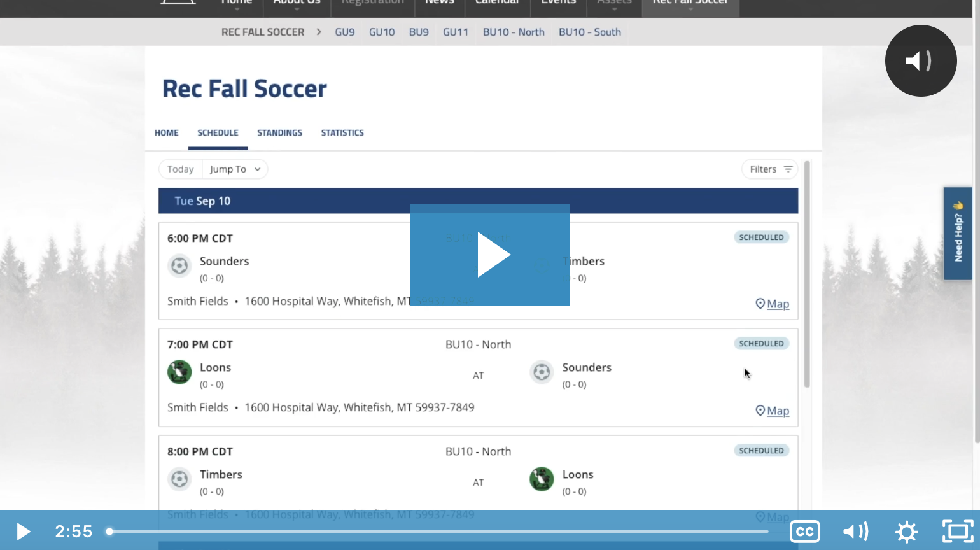This screenshot has height=550, width=980.
Task: Open video settings with the gear icon
Action: point(907,532)
